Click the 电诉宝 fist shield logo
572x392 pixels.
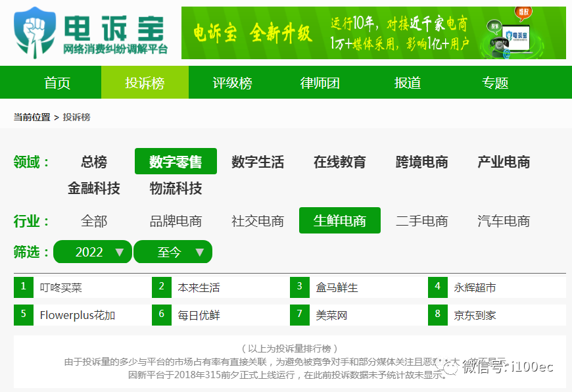35,32
